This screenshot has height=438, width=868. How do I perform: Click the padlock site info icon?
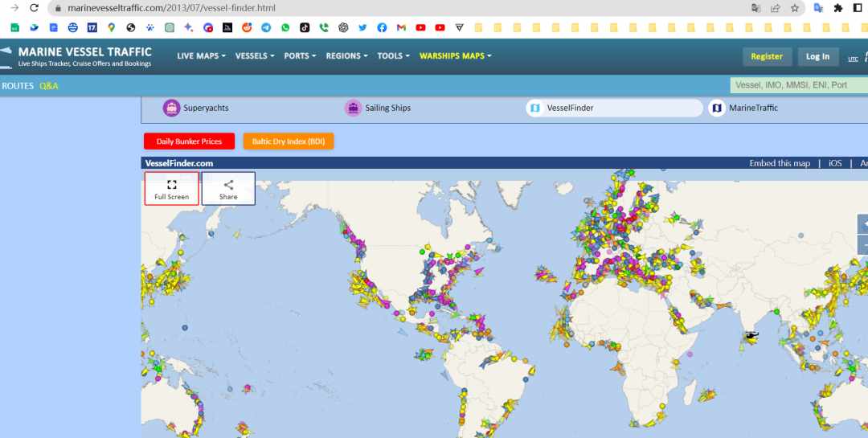[x=58, y=8]
